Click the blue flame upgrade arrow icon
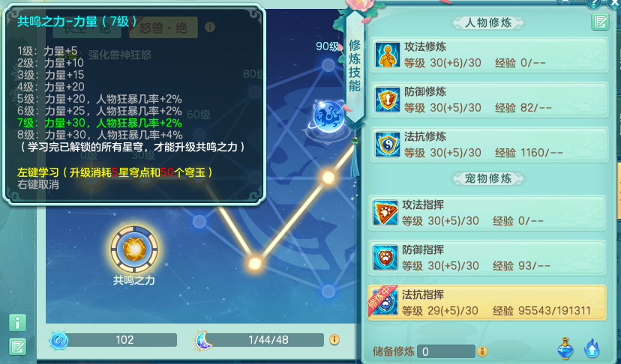The image size is (621, 364). [x=592, y=348]
